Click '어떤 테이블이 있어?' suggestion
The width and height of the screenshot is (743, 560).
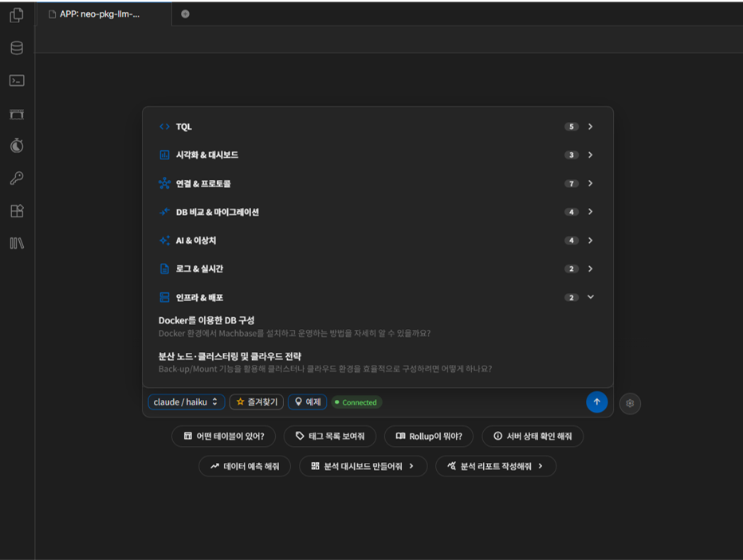224,436
